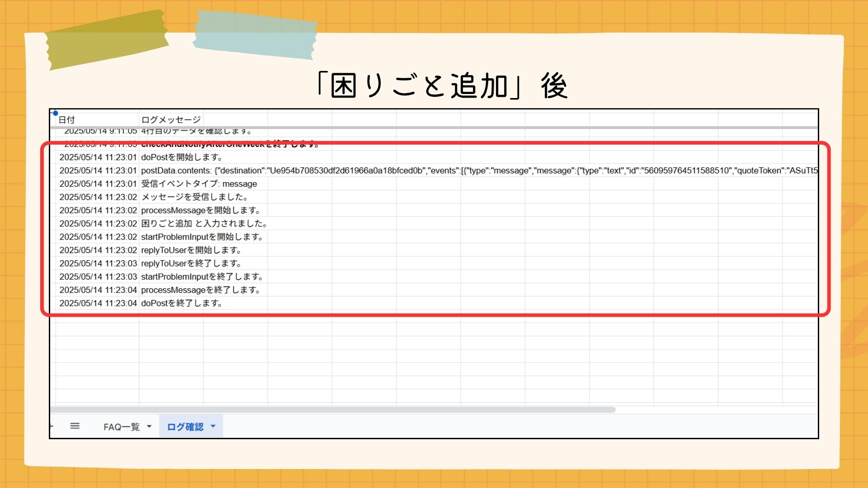Open the all sheets list menu
Screen dimensions: 868x488
point(75,426)
